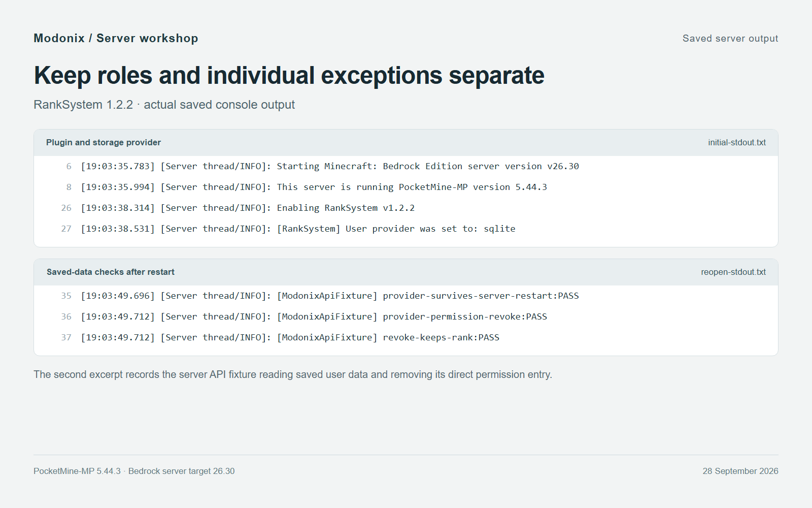Click the 'provider-survives-server-restart:PASS' log line
Viewport: 812px width, 508px height.
pyautogui.click(x=330, y=296)
